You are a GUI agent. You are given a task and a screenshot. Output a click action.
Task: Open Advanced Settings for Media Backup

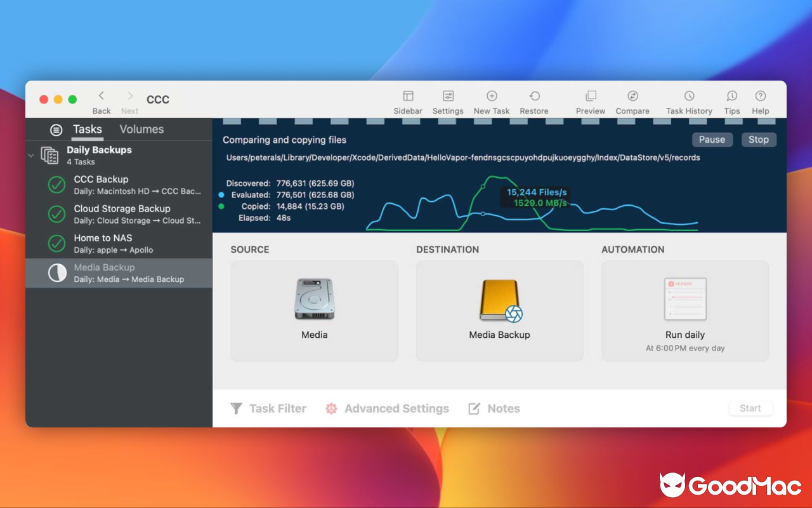pos(387,408)
